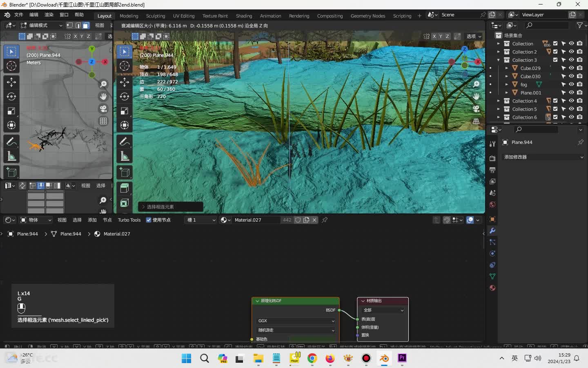
Task: Select the Extrude Region tool in the main viewport
Action: [125, 188]
